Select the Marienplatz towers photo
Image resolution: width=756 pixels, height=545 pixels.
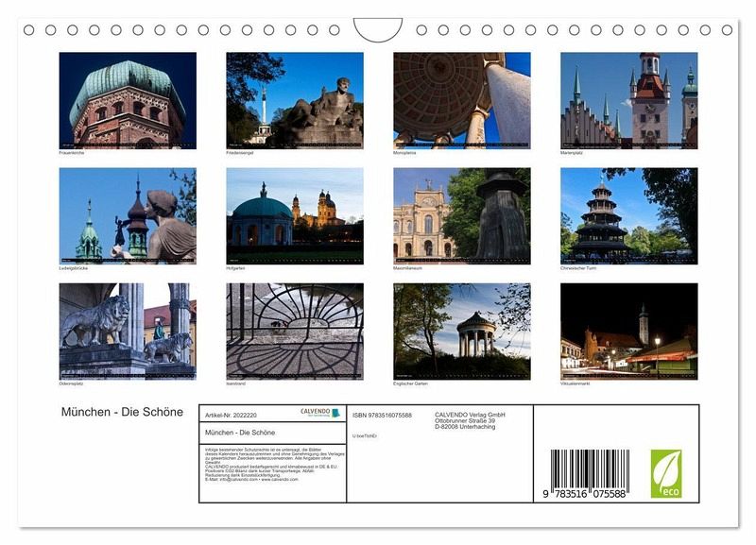pyautogui.click(x=628, y=100)
